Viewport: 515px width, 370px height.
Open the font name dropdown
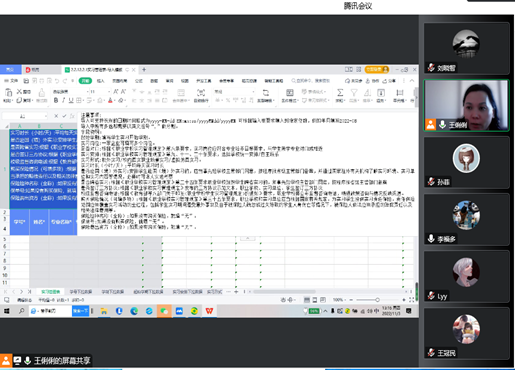coord(88,91)
